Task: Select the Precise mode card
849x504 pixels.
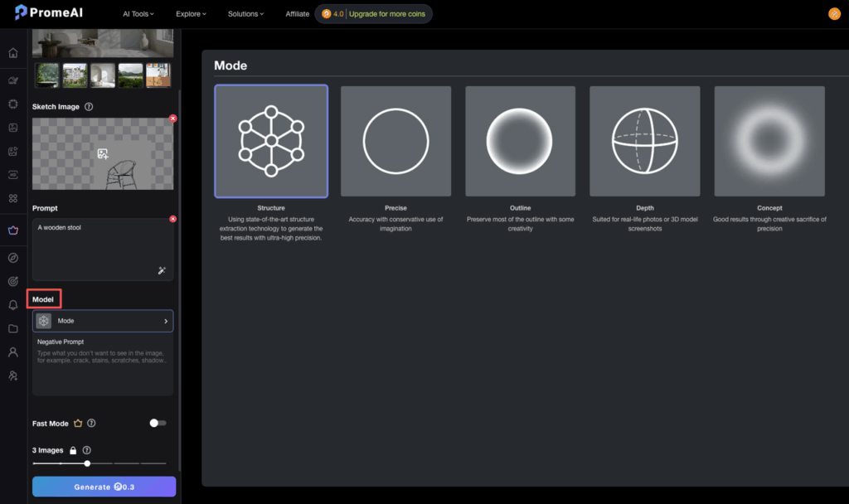Action: pyautogui.click(x=395, y=141)
